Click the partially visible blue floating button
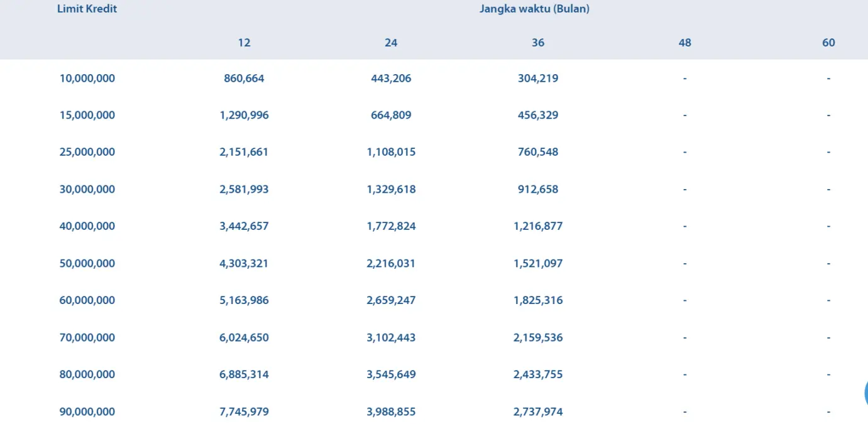 (865, 393)
